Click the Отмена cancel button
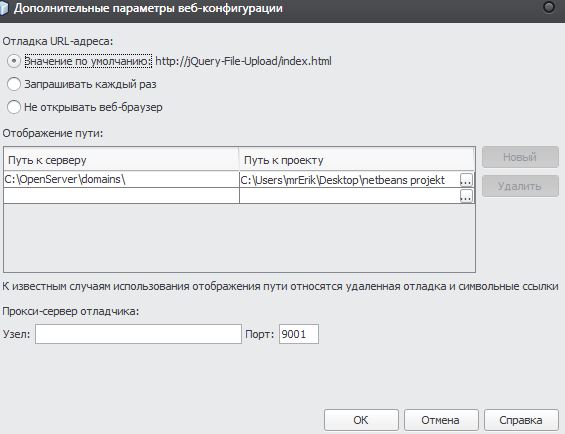The height and width of the screenshot is (434, 565). pos(441,420)
